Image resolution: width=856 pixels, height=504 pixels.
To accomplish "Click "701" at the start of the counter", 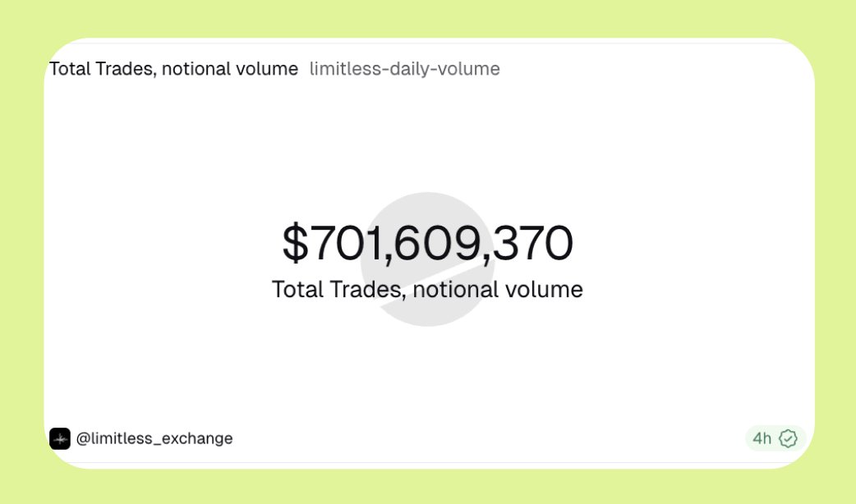I will coord(343,244).
